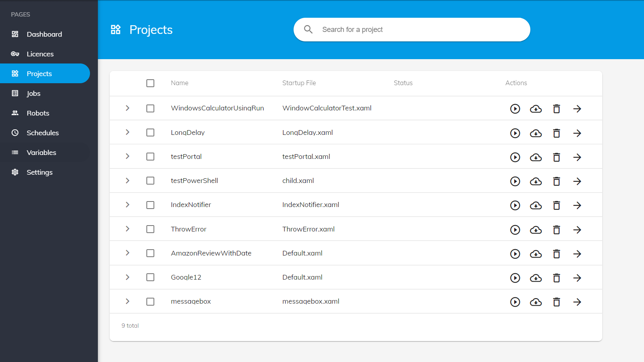The width and height of the screenshot is (644, 362).
Task: Check the messagebox row checkbox
Action: point(150,302)
